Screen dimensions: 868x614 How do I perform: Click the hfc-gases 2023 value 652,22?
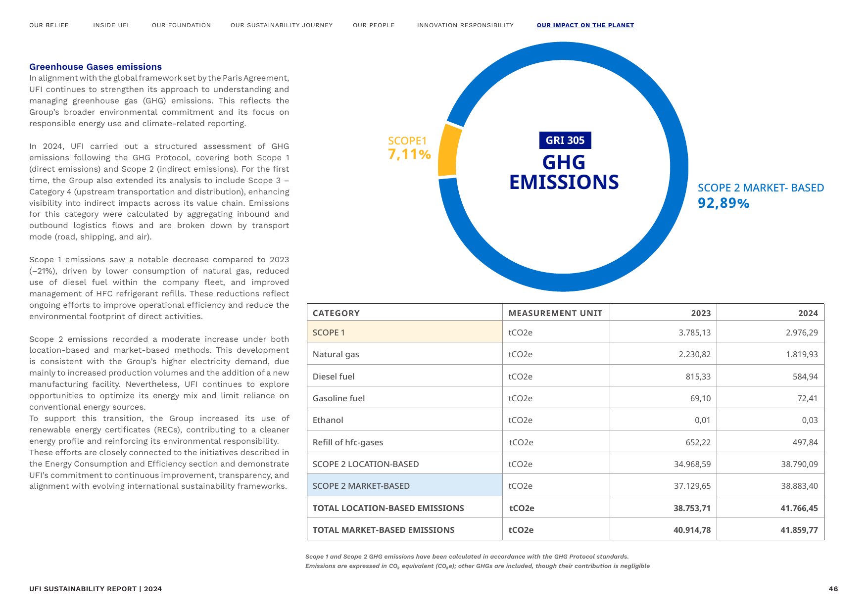(698, 442)
